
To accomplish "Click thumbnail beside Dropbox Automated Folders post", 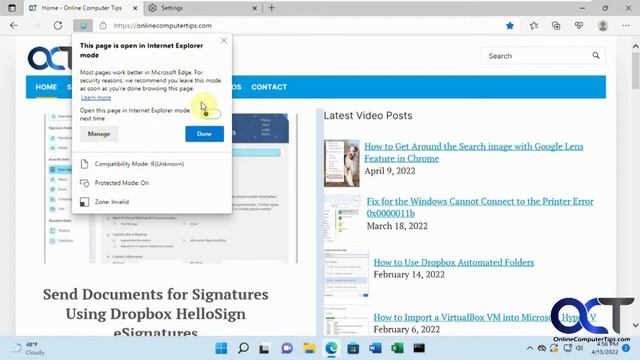I will (347, 272).
